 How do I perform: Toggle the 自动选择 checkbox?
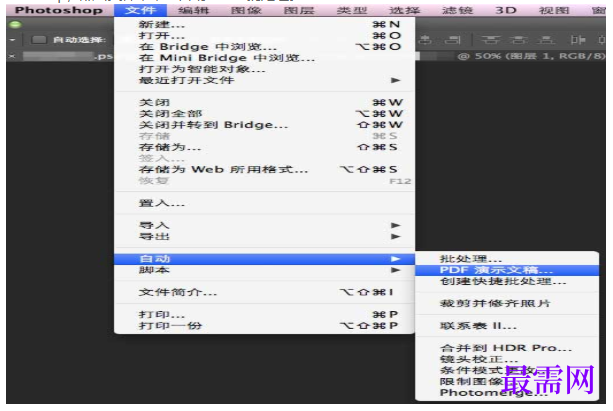point(39,39)
